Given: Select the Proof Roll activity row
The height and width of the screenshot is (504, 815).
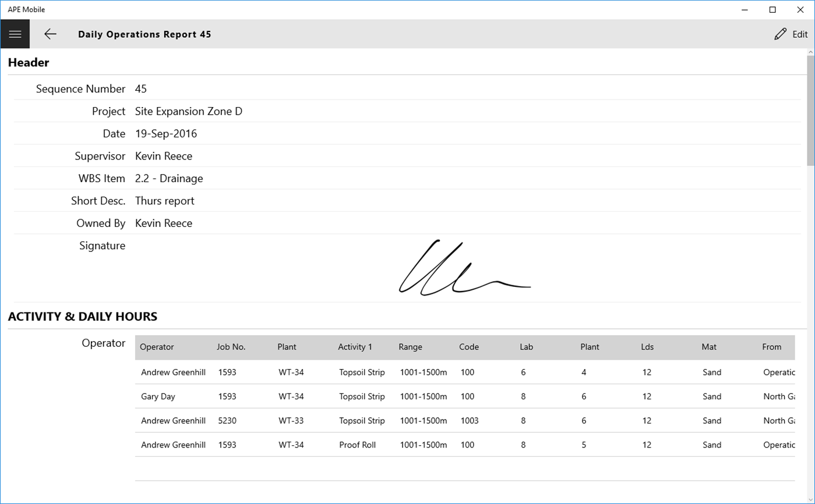Looking at the screenshot, I should [358, 445].
